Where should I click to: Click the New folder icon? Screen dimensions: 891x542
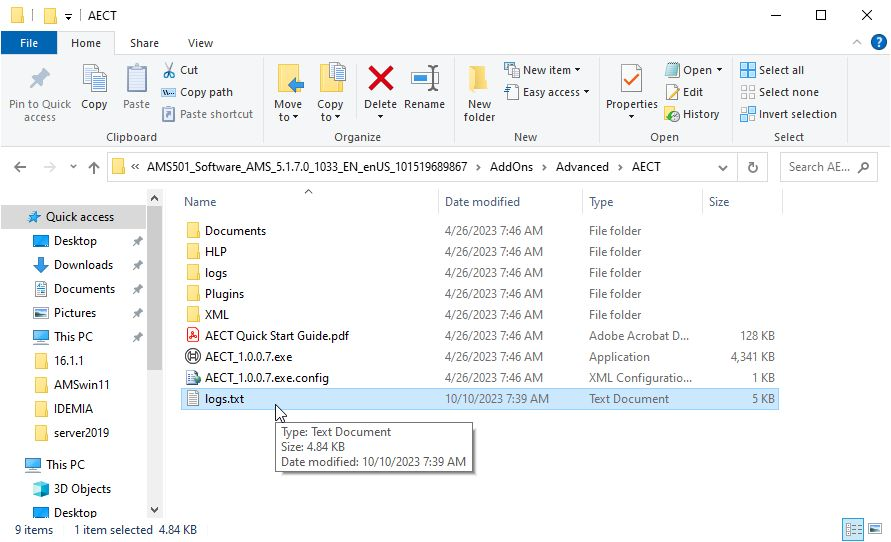478,78
